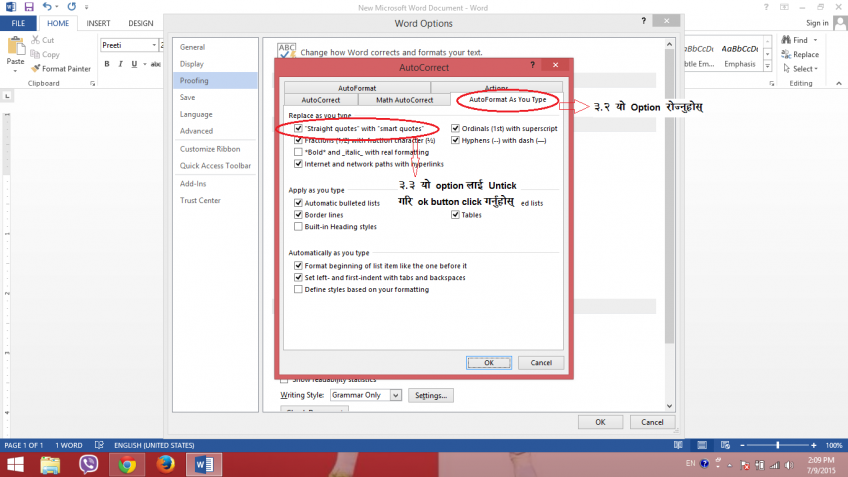Viewport: 848px width, 477px height.
Task: Open Windows Start menu
Action: pos(15,465)
